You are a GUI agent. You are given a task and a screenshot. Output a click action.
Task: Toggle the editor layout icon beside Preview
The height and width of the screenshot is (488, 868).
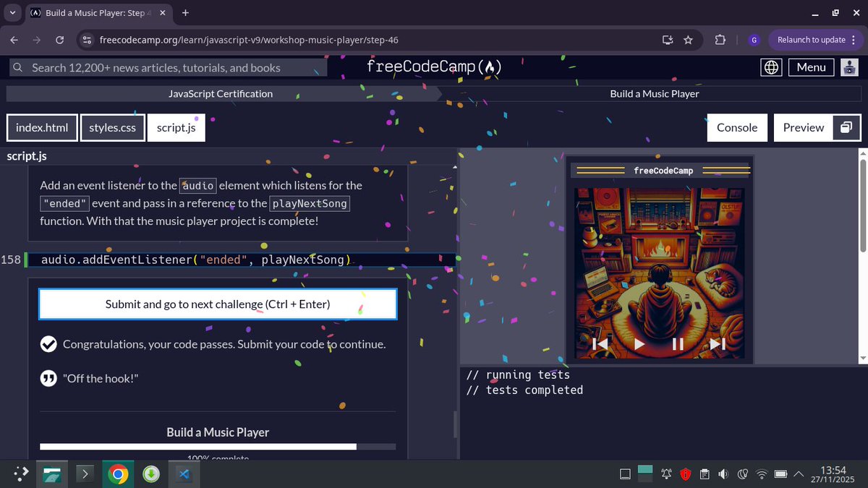click(846, 127)
